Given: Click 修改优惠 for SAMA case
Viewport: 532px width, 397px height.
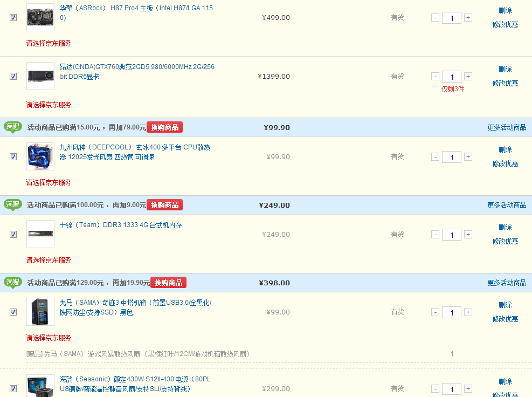Looking at the screenshot, I should pos(505,319).
